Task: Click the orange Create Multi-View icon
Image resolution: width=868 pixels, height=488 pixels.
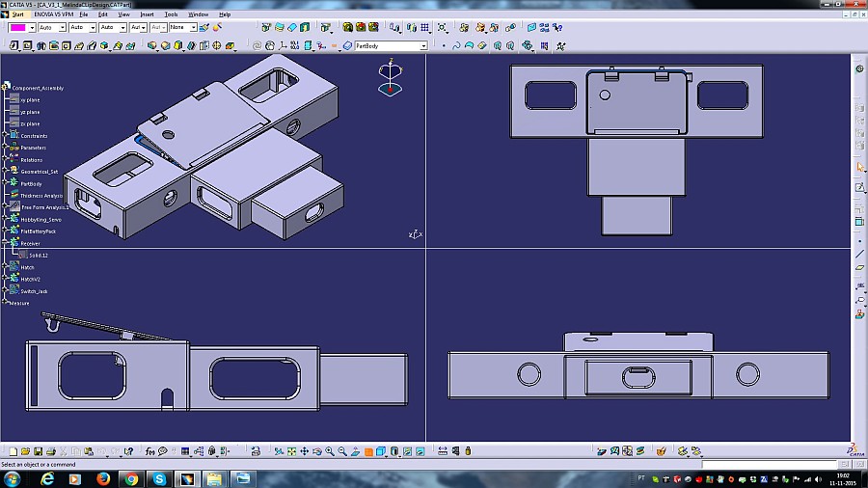Action: pos(368,451)
